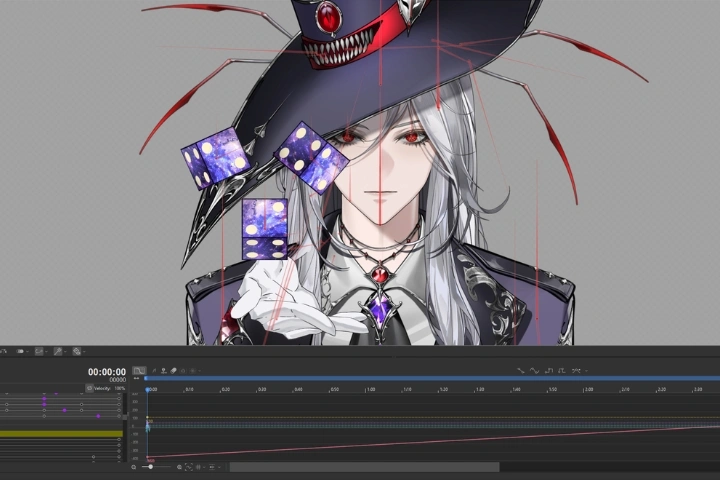Click the zoom-out magnifier under the graph
720x480 pixels.
click(134, 467)
